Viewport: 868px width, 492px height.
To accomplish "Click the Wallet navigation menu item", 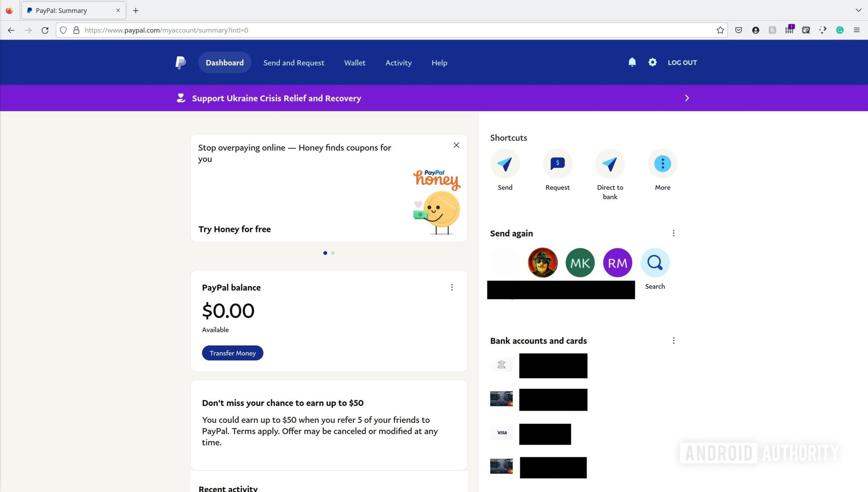I will [x=355, y=62].
